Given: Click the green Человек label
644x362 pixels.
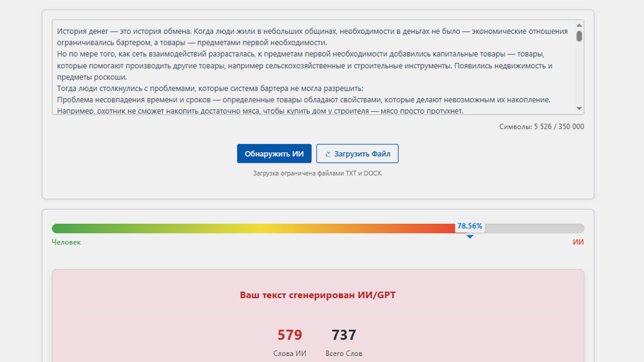Looking at the screenshot, I should 66,242.
